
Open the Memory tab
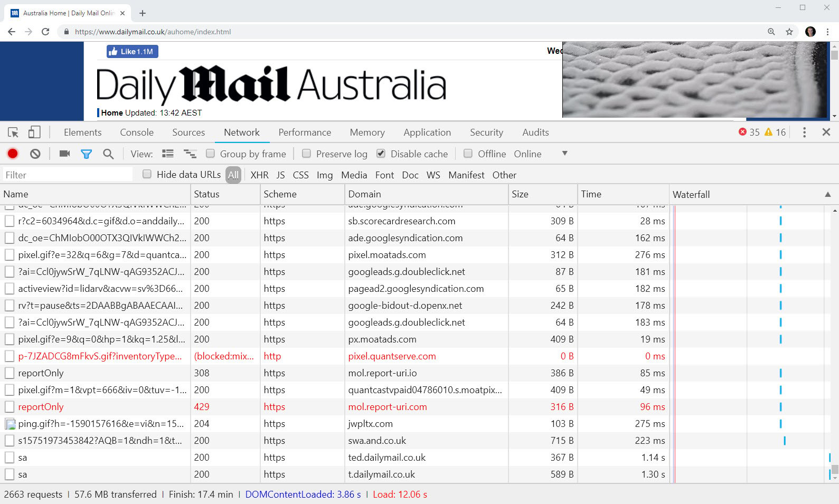[x=367, y=132]
